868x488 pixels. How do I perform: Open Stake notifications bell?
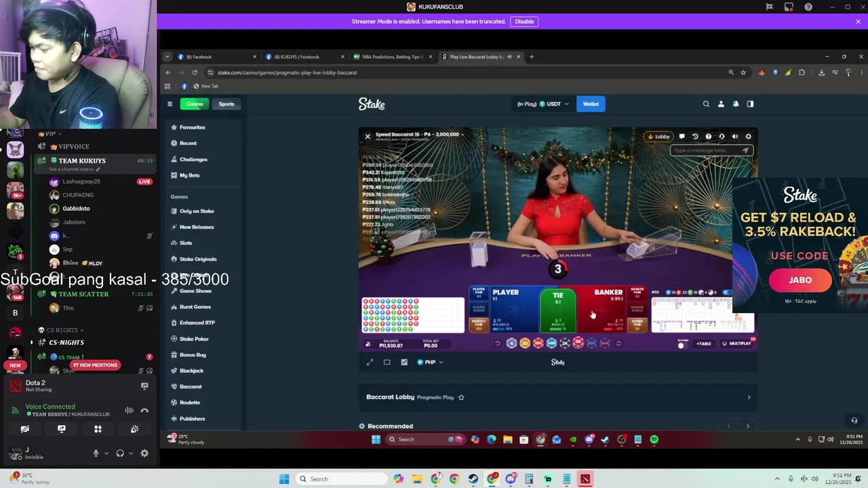click(736, 104)
